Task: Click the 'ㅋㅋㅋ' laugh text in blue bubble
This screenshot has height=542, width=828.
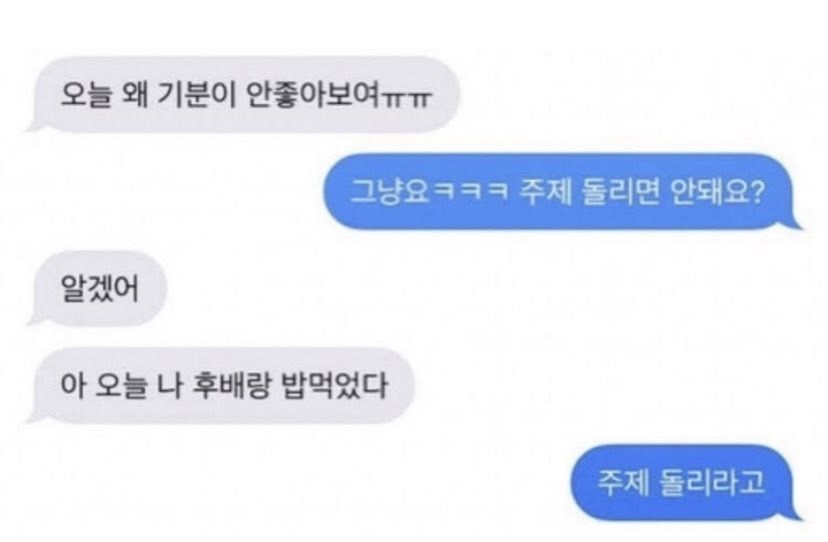Action: click(x=471, y=191)
